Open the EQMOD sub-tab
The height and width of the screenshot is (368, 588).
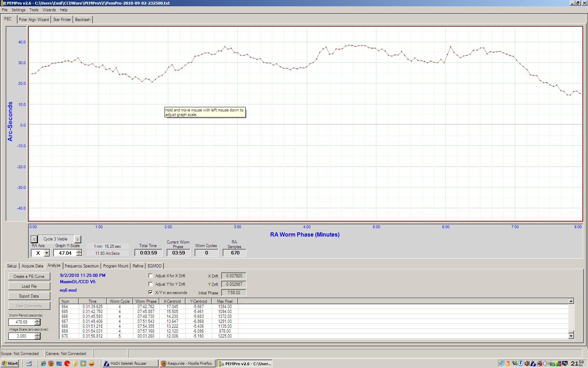click(x=154, y=266)
